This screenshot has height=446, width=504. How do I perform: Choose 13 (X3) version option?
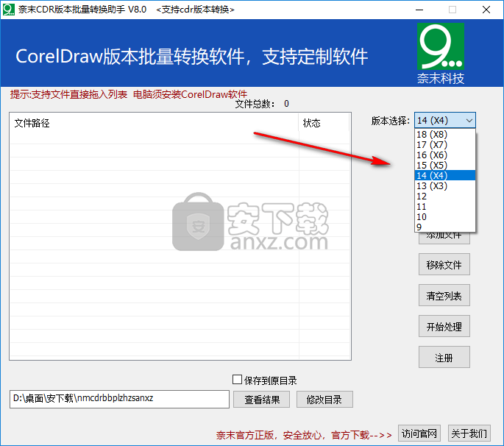(431, 186)
